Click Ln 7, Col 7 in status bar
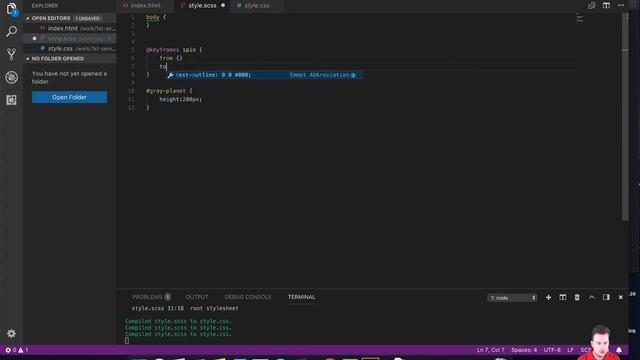This screenshot has height=360, width=640. click(x=491, y=350)
